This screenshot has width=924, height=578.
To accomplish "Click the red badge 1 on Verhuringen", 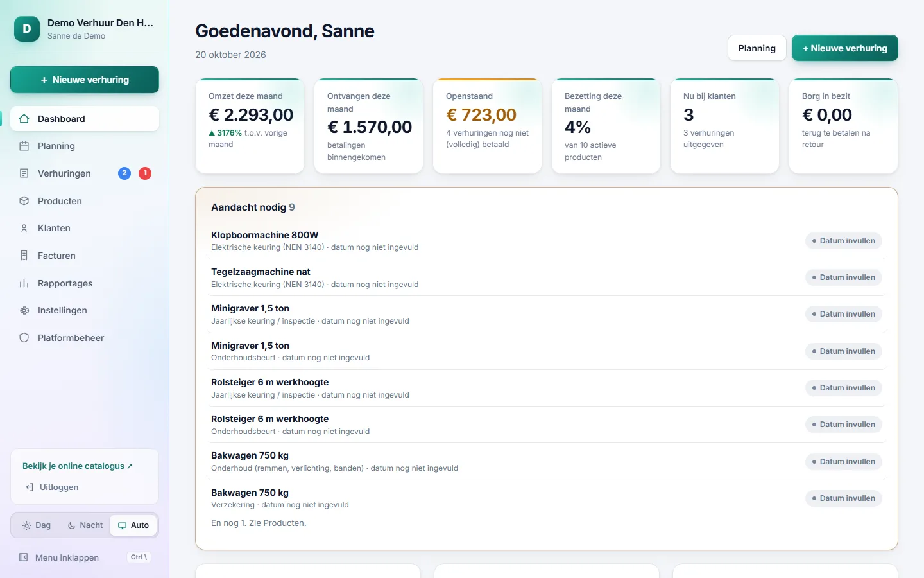I will pos(145,173).
